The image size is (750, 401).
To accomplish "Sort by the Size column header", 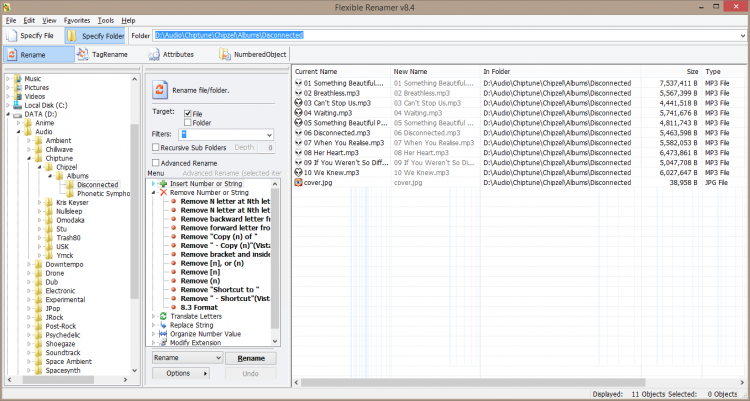I will [x=671, y=71].
